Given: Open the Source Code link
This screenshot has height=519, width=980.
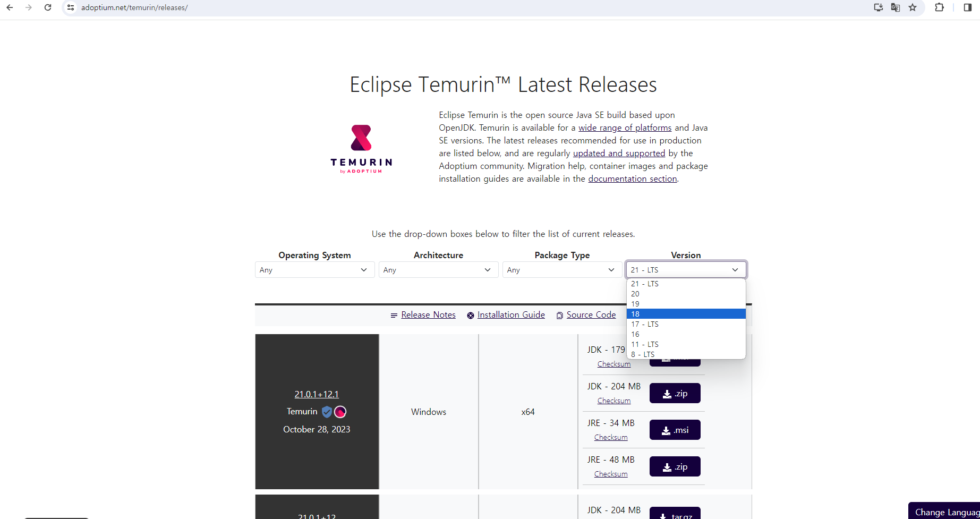Looking at the screenshot, I should [x=591, y=315].
